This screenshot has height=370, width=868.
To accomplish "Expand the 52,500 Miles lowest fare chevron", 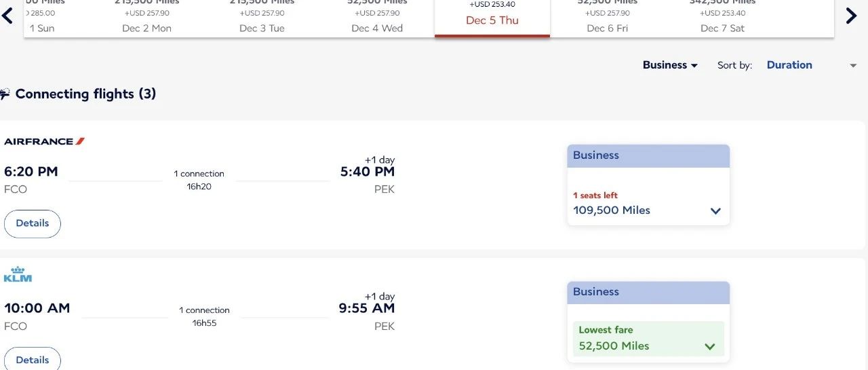I will point(710,346).
